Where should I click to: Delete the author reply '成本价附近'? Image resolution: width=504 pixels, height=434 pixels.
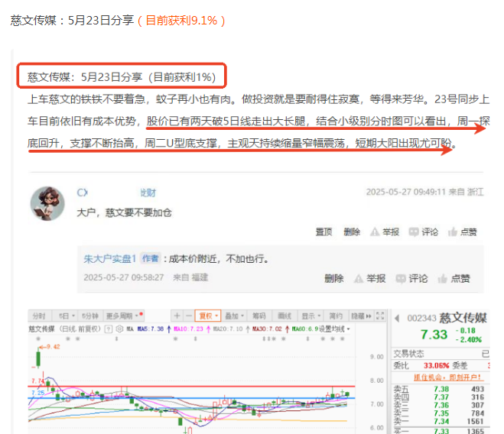(334, 279)
